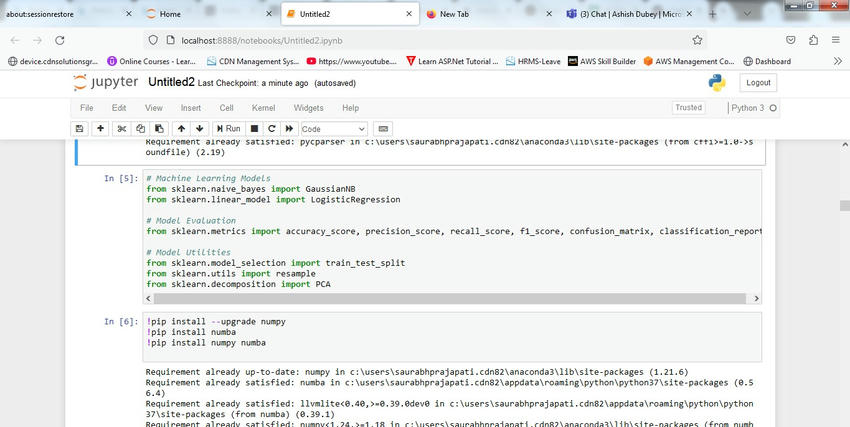
Task: Open the Insert menu
Action: point(191,108)
